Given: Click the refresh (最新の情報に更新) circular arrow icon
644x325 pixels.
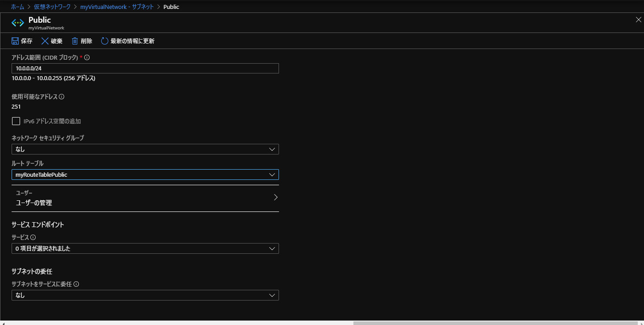Looking at the screenshot, I should coord(105,41).
